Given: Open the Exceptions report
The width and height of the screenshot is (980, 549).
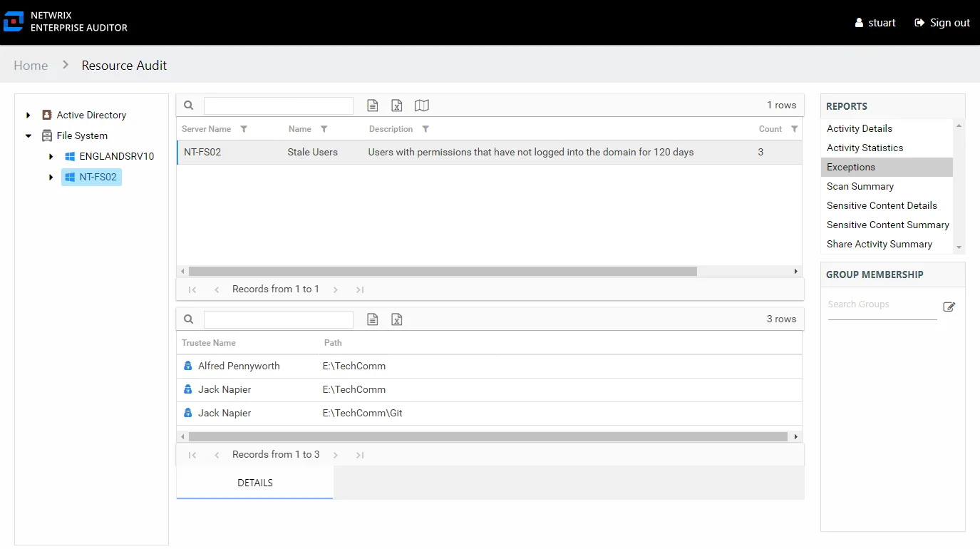Looking at the screenshot, I should click(x=887, y=167).
